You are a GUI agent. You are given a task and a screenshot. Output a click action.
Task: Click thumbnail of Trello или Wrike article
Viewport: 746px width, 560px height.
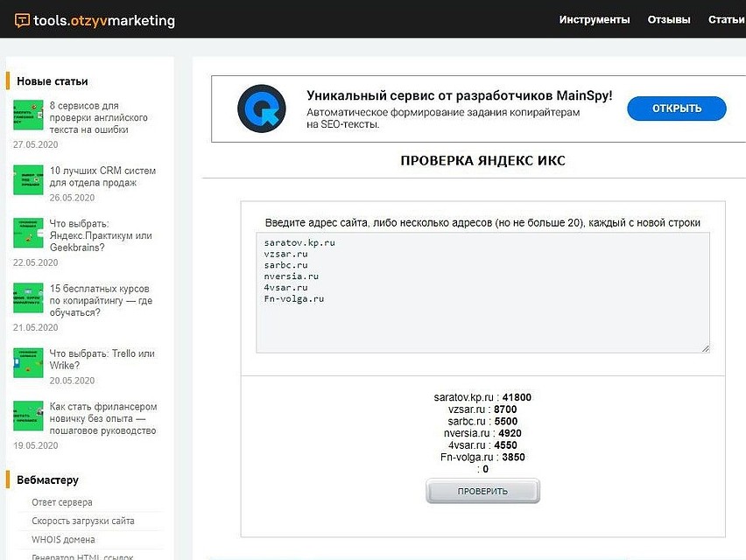tap(28, 363)
